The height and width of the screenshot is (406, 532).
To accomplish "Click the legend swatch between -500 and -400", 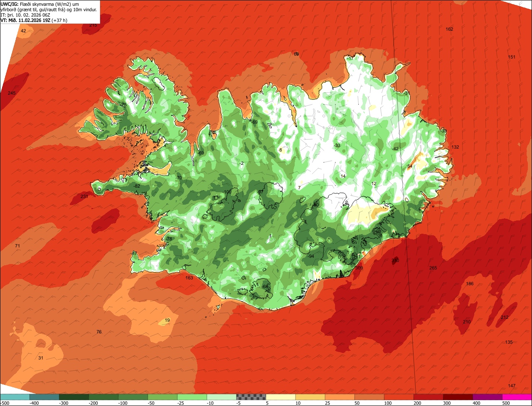I will tap(15, 397).
